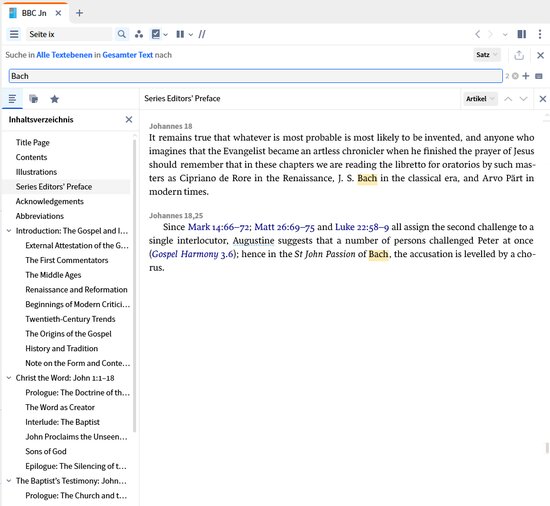
Task: Go forward with the right navigation arrow
Action: pos(491,34)
